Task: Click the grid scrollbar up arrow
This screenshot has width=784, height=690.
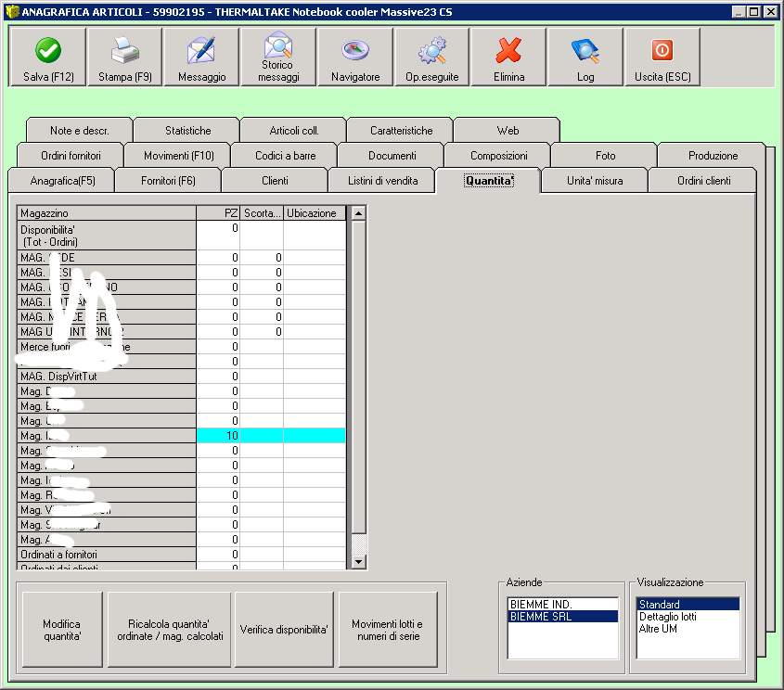Action: [x=358, y=213]
